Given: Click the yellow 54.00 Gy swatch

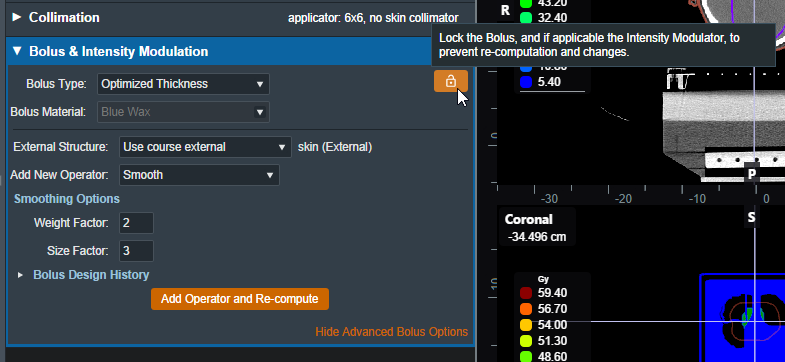Looking at the screenshot, I should pos(526,325).
